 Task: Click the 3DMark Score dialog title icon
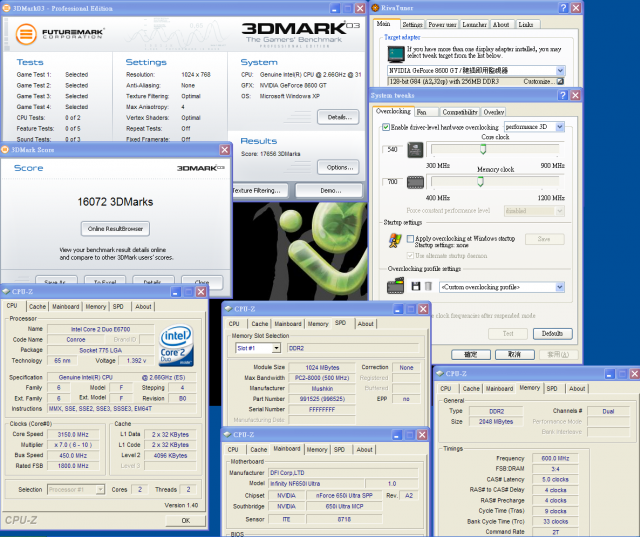coord(5,150)
